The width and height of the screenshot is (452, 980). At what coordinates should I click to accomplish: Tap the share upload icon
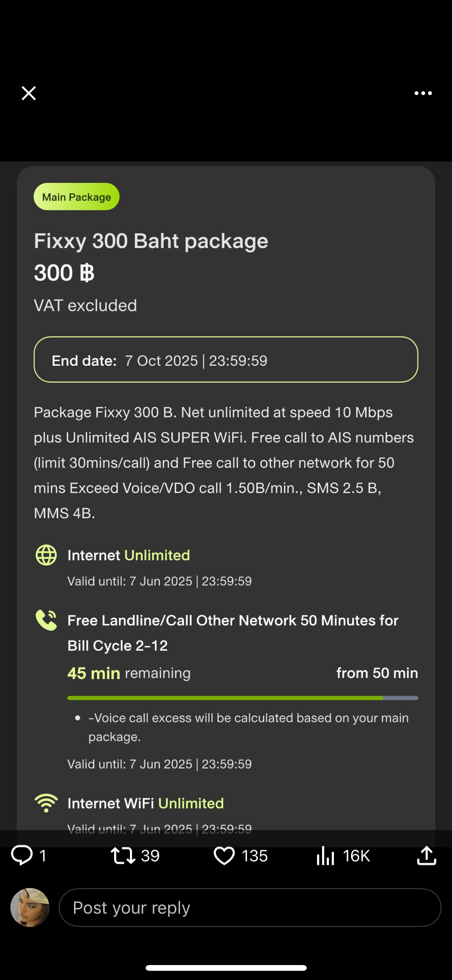coord(426,856)
